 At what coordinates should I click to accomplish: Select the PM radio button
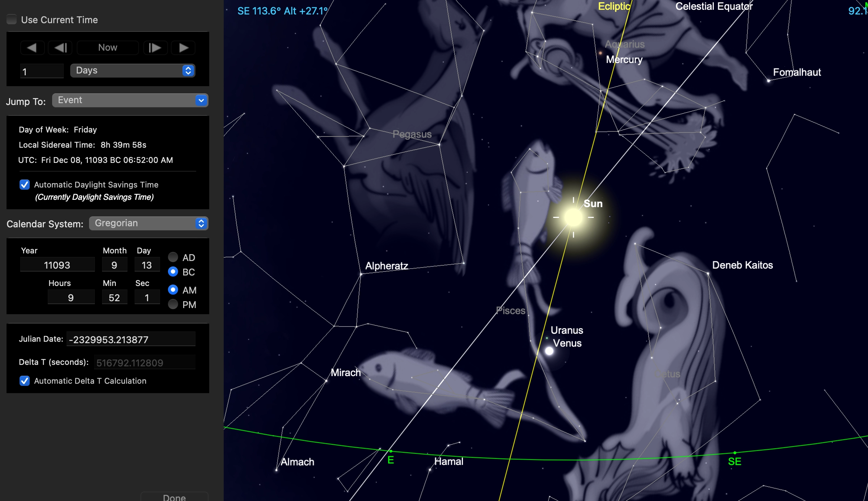[173, 304]
